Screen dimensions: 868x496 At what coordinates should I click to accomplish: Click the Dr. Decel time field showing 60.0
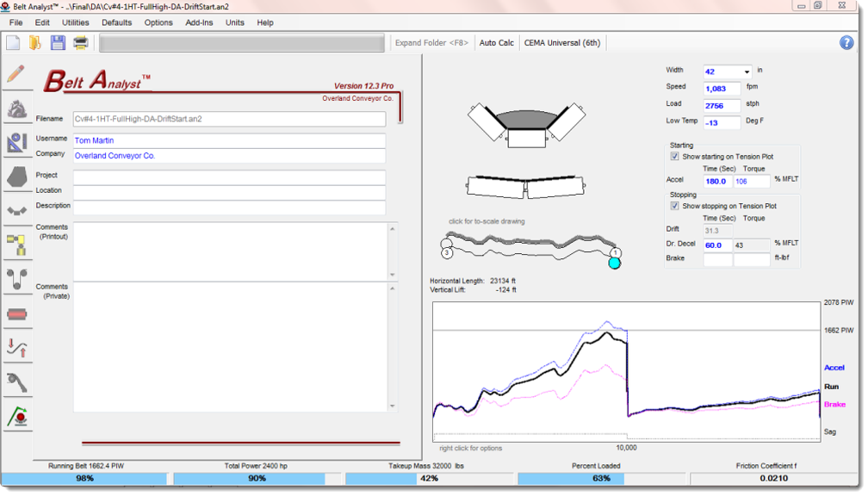[718, 245]
